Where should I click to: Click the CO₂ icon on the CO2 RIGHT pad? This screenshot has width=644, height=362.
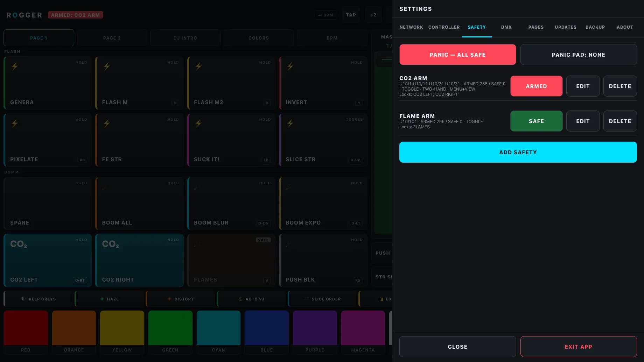coord(110,244)
